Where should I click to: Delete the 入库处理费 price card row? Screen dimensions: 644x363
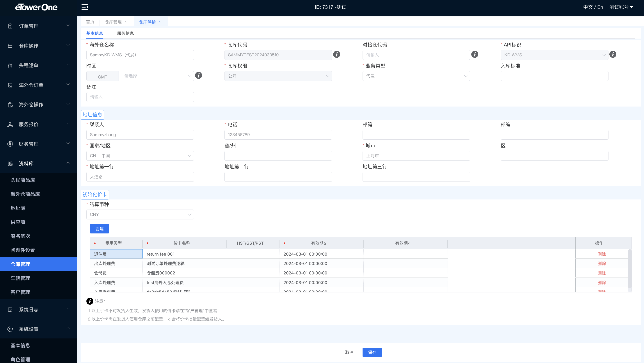tap(602, 283)
